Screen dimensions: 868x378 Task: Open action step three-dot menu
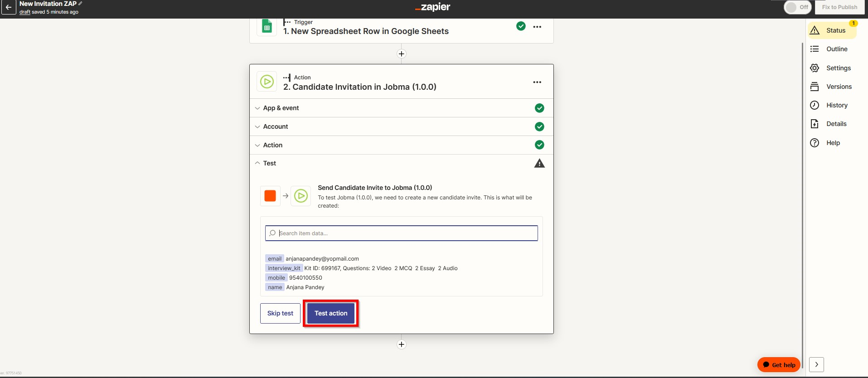(x=537, y=82)
